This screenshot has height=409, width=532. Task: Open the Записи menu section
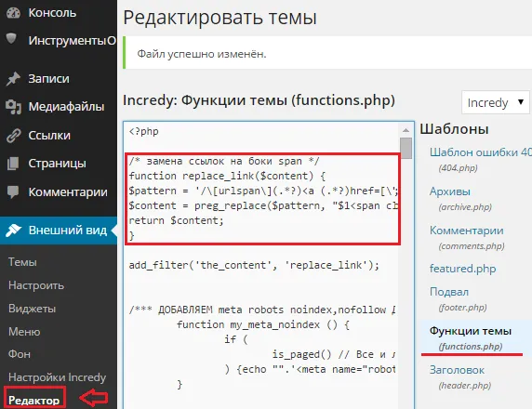tap(49, 79)
